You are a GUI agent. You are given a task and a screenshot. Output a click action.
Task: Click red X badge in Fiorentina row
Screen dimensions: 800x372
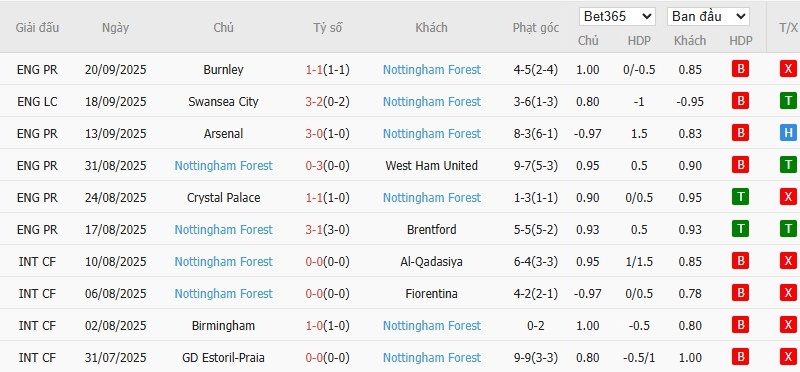tap(788, 293)
